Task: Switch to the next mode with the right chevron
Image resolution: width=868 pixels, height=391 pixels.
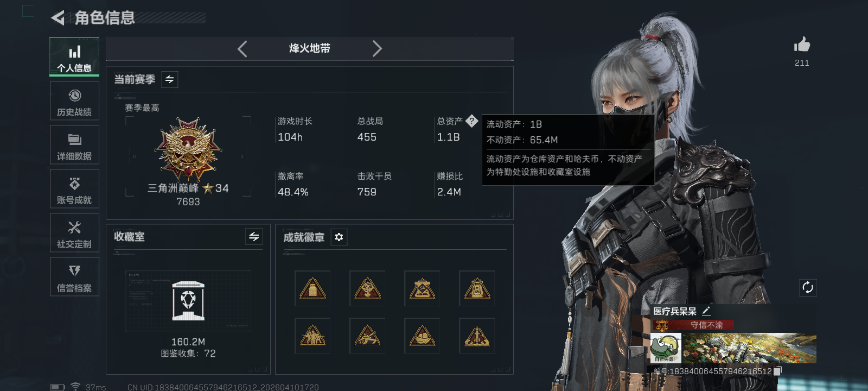Action: (x=377, y=49)
